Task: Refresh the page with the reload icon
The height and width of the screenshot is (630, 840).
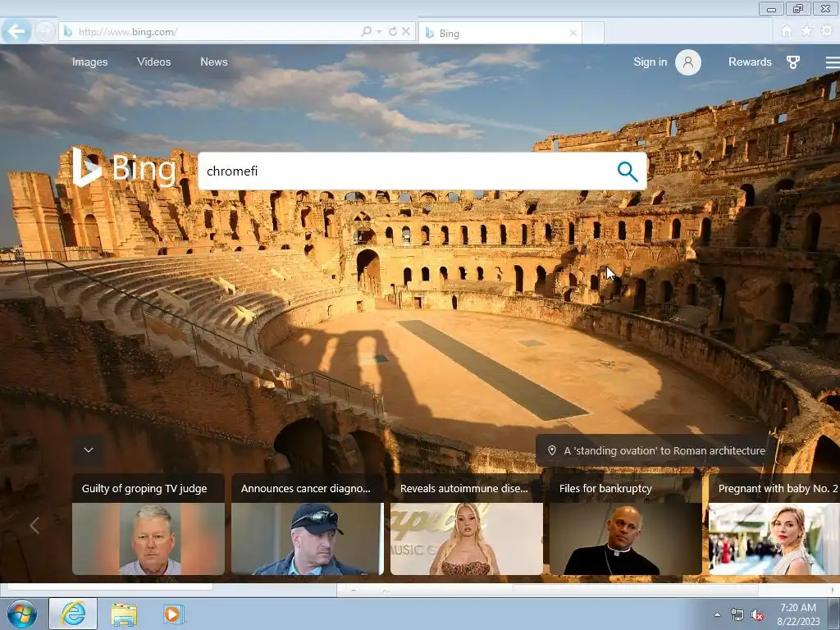Action: pos(393,32)
